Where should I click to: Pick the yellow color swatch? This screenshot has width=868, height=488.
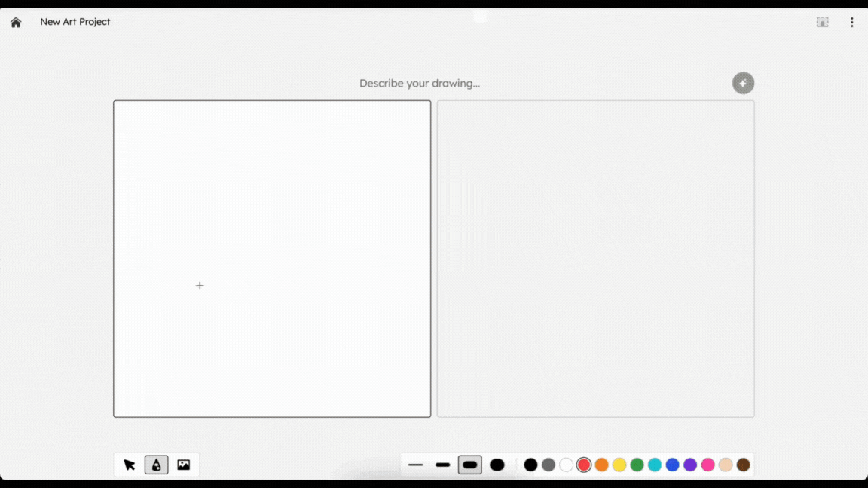pos(619,465)
